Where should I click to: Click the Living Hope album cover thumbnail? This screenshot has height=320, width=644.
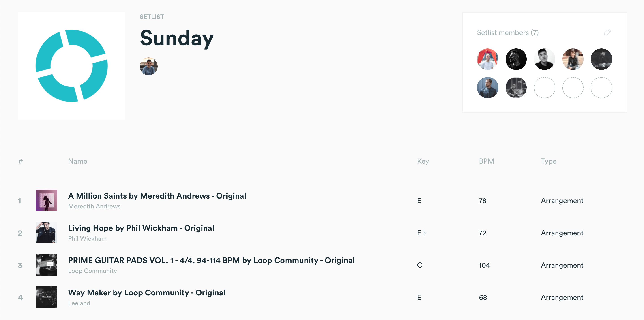point(47,233)
